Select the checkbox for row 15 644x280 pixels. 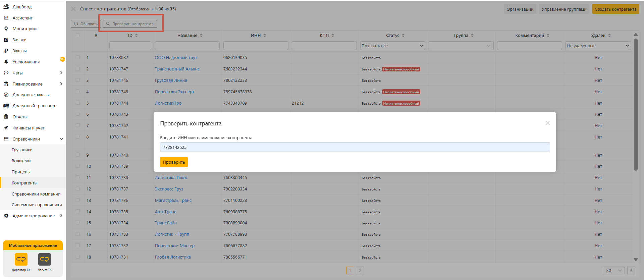tap(78, 223)
